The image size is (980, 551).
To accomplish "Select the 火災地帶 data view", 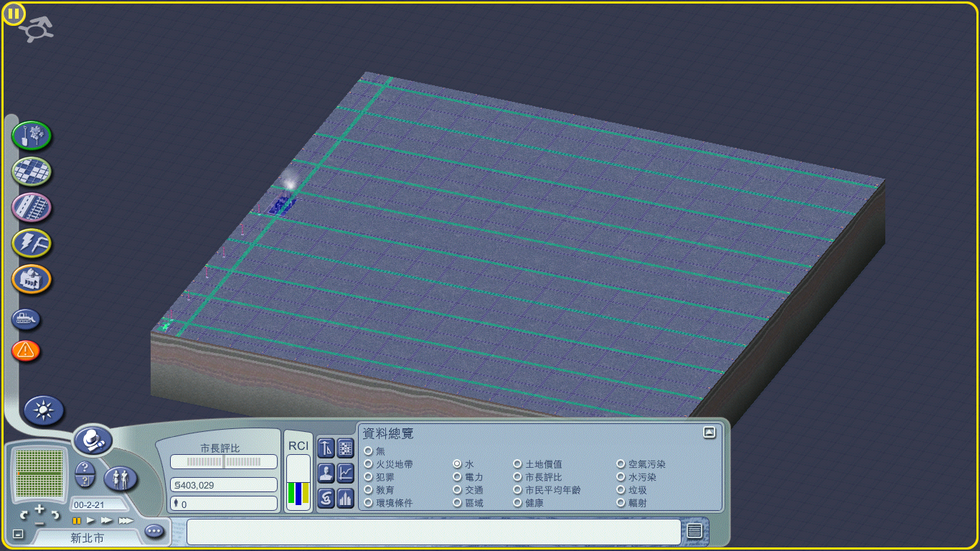I will point(368,464).
